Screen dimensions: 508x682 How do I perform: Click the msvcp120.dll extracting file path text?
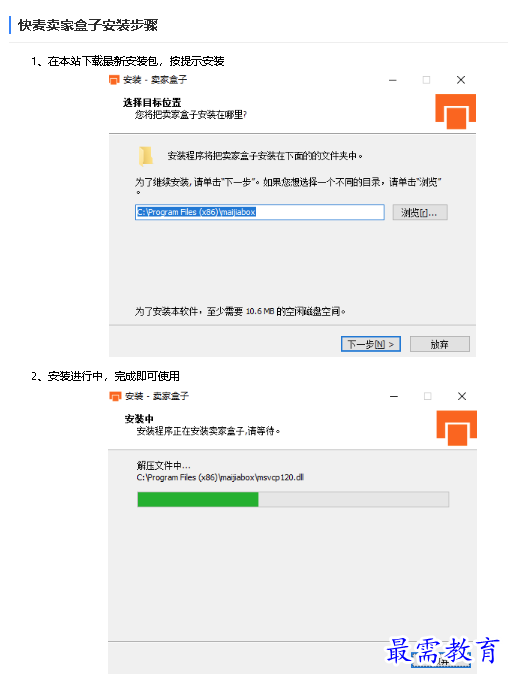pos(220,478)
